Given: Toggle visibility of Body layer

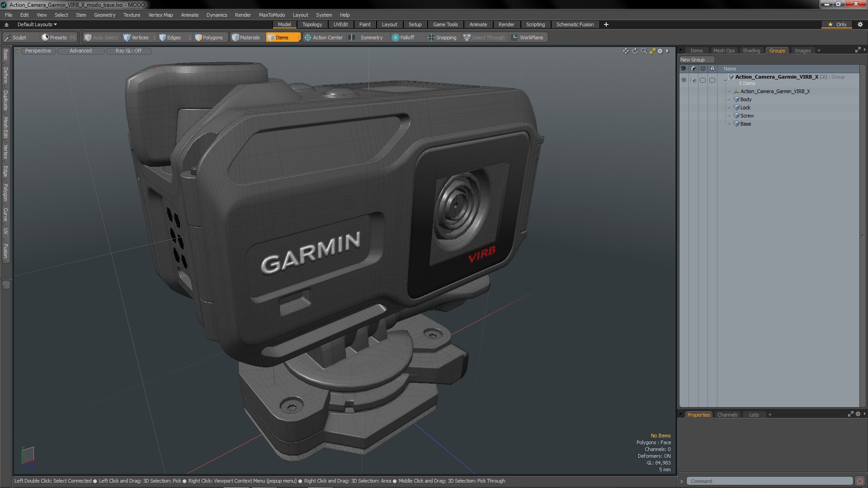Looking at the screenshot, I should [x=684, y=99].
